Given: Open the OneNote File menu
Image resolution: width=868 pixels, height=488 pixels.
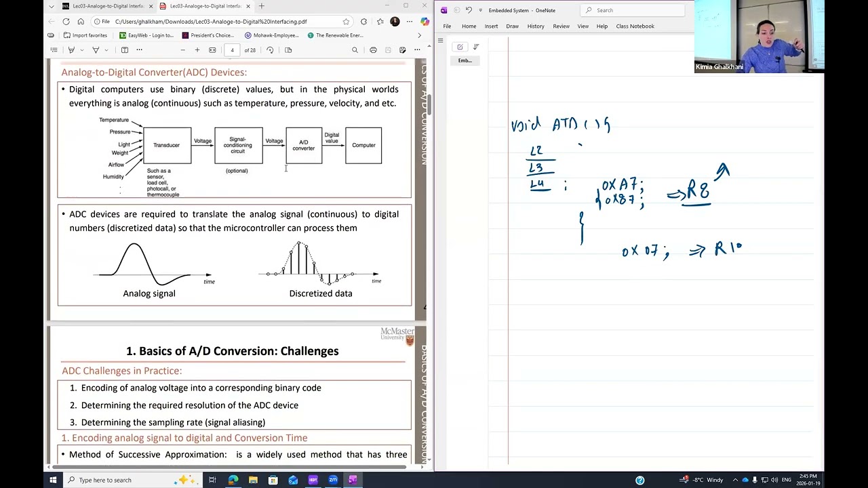Looking at the screenshot, I should point(447,26).
